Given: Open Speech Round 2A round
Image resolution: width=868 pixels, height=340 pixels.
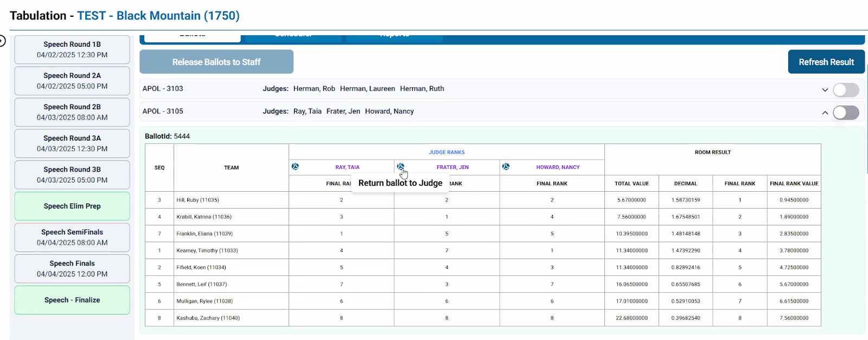Looking at the screenshot, I should (72, 81).
